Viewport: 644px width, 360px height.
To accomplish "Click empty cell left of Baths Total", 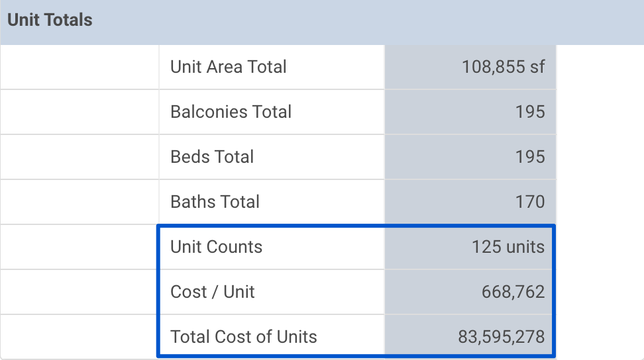I will [80, 202].
